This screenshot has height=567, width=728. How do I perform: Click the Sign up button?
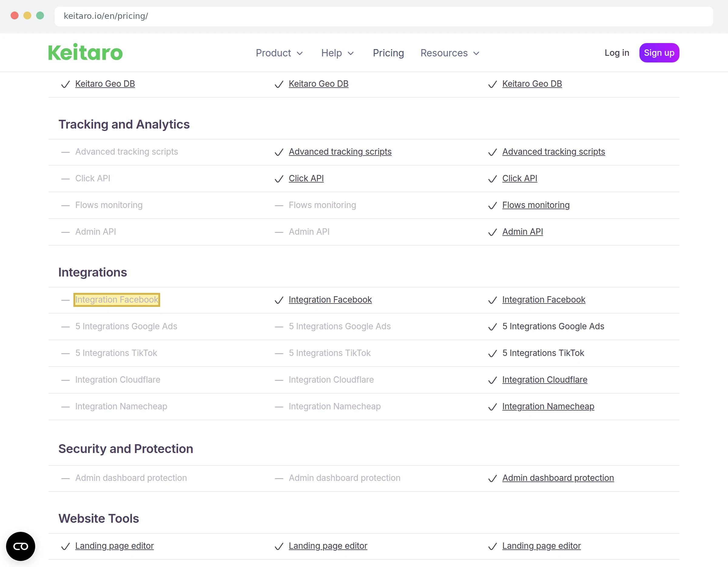click(659, 53)
